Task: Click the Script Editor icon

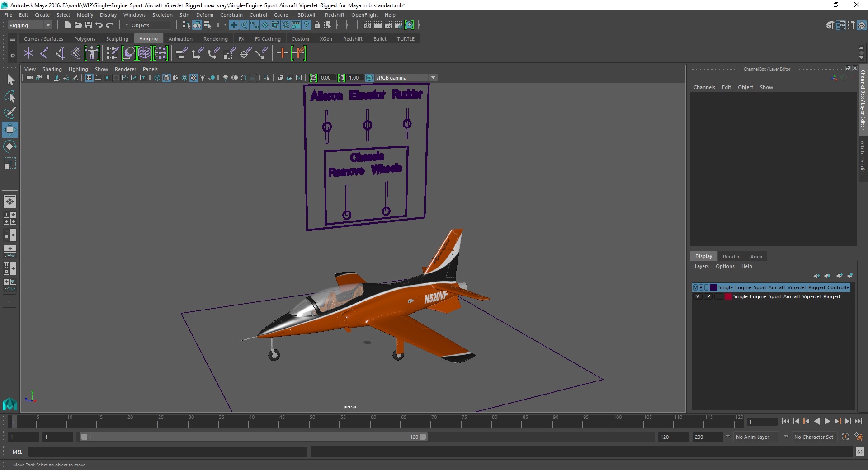Action: coord(860,451)
